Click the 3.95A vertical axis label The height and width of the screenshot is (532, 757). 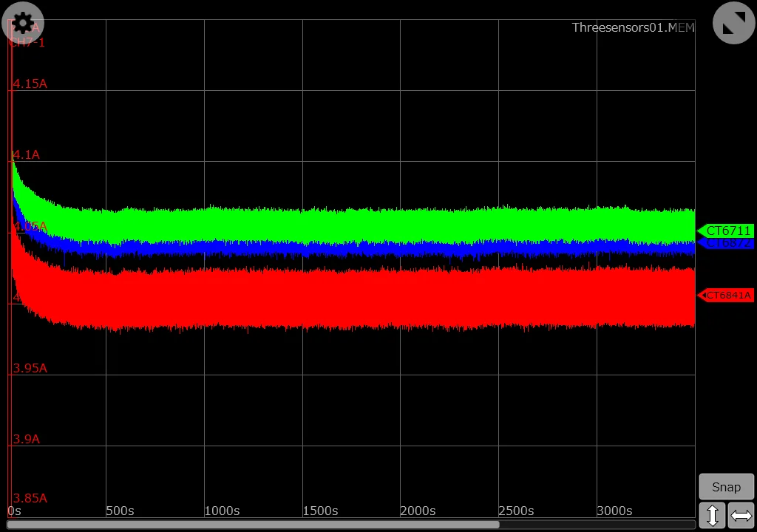(30, 368)
